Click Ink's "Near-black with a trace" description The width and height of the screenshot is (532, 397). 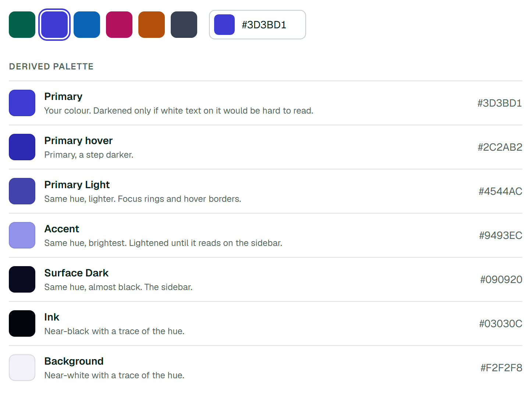pyautogui.click(x=114, y=331)
